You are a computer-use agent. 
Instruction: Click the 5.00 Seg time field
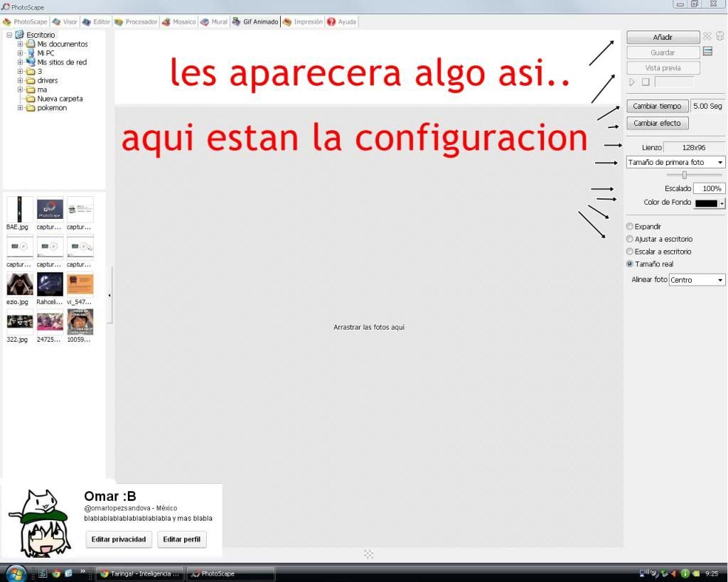coord(707,106)
